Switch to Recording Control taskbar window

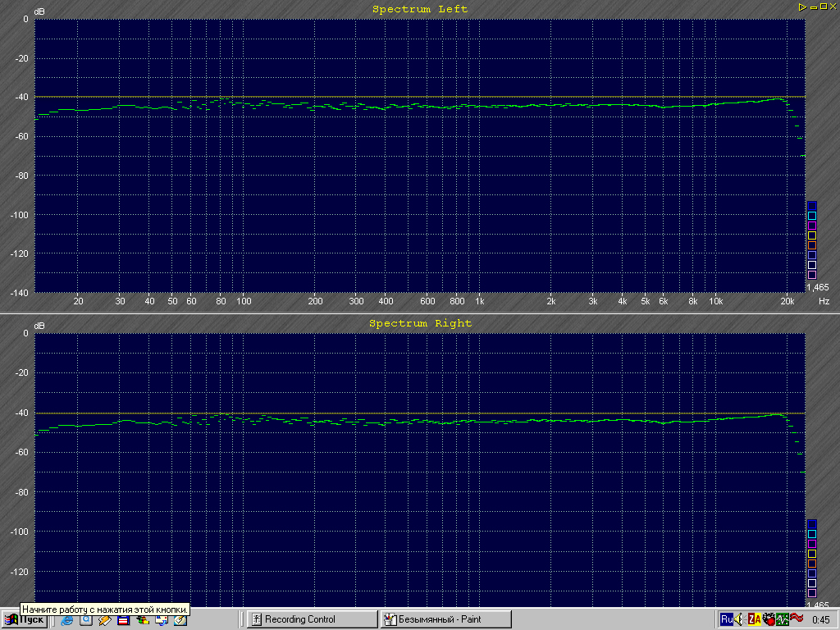click(311, 619)
